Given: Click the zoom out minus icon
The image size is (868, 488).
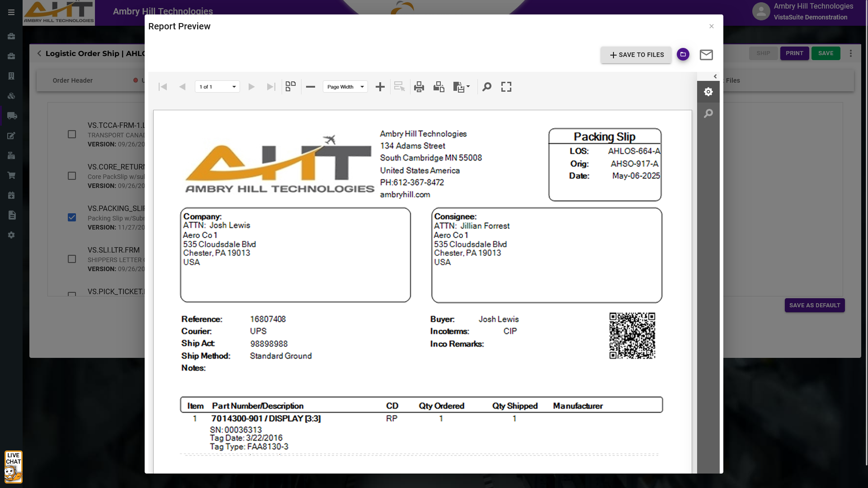Looking at the screenshot, I should tap(311, 87).
